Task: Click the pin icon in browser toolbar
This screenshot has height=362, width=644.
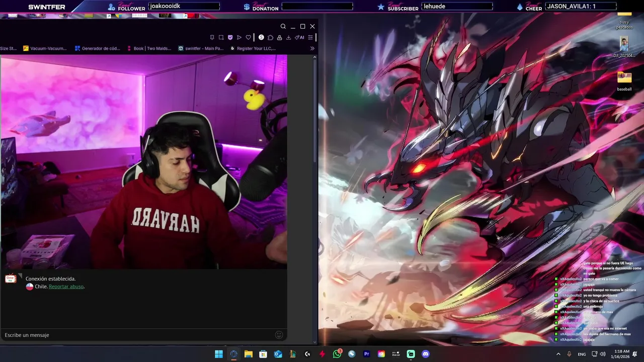Action: (212, 37)
